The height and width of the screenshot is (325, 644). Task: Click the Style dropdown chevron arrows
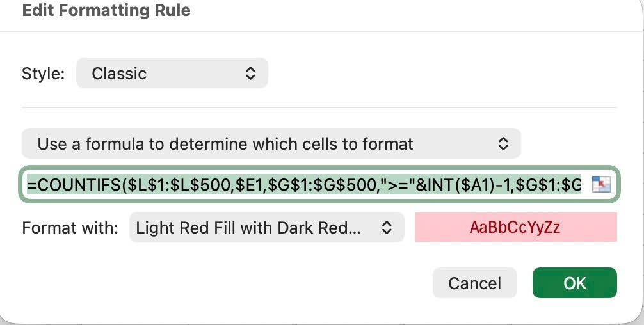click(250, 74)
